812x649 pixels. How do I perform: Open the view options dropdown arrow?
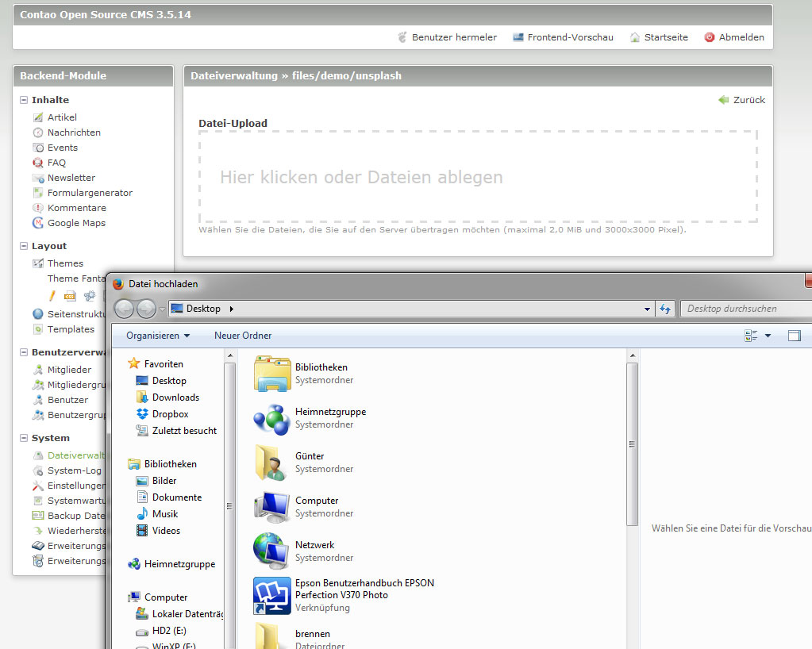(x=768, y=336)
